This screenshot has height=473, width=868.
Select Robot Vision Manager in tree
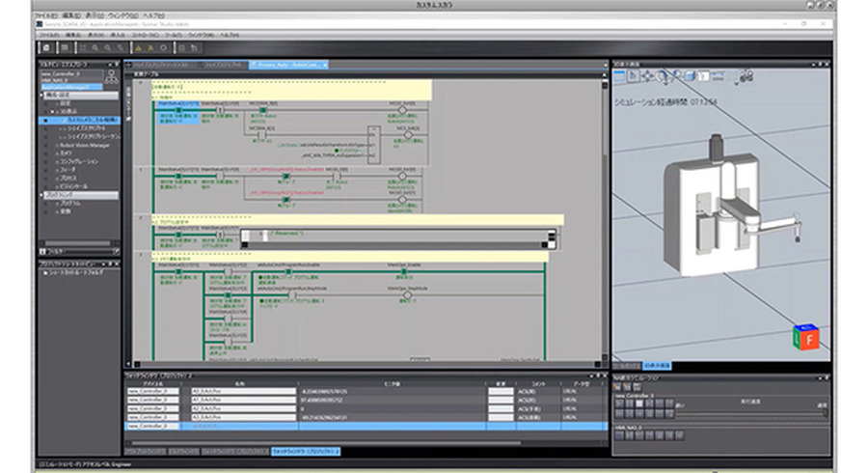[85, 144]
